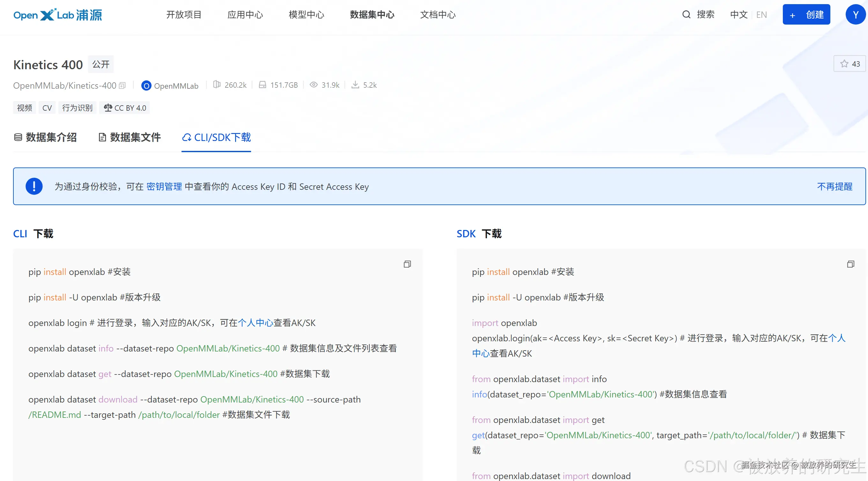Click the OpenMMLab organization avatar icon
This screenshot has width=868, height=481.
146,86
